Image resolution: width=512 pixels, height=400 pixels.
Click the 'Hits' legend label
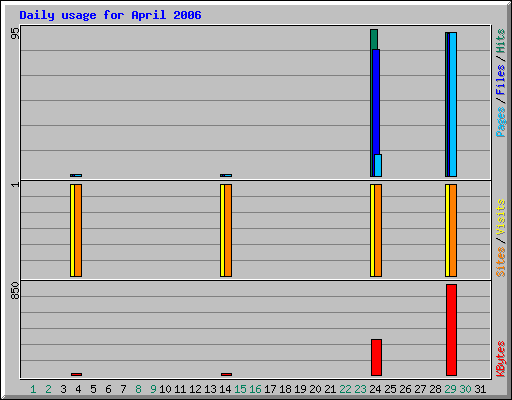[x=500, y=41]
